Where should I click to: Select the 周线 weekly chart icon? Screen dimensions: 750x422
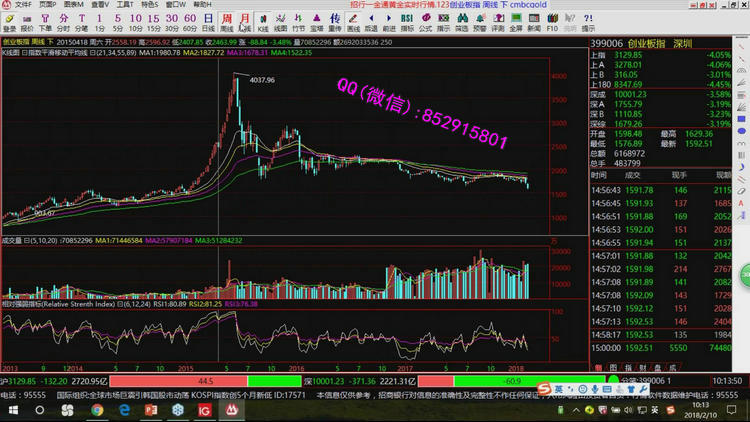coord(227,21)
